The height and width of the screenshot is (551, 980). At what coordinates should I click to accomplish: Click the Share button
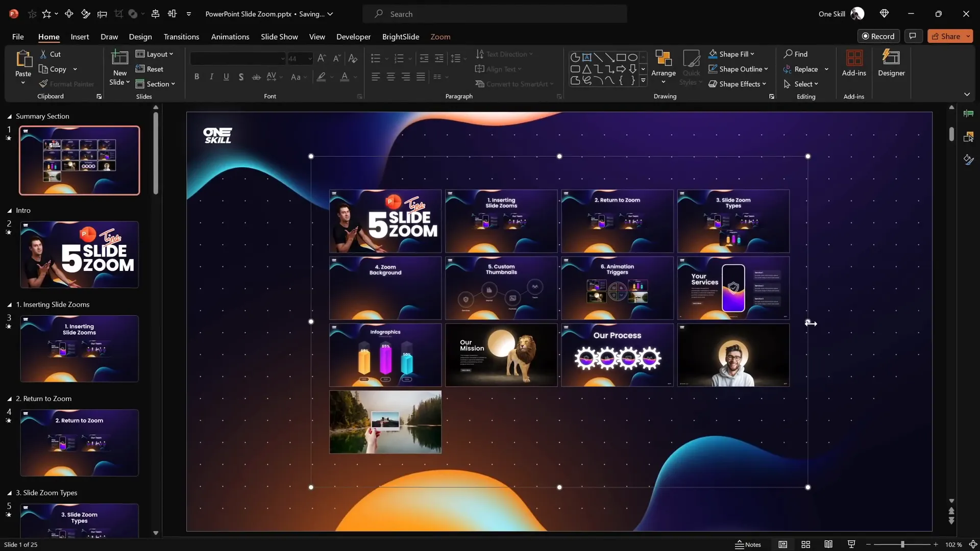click(946, 36)
